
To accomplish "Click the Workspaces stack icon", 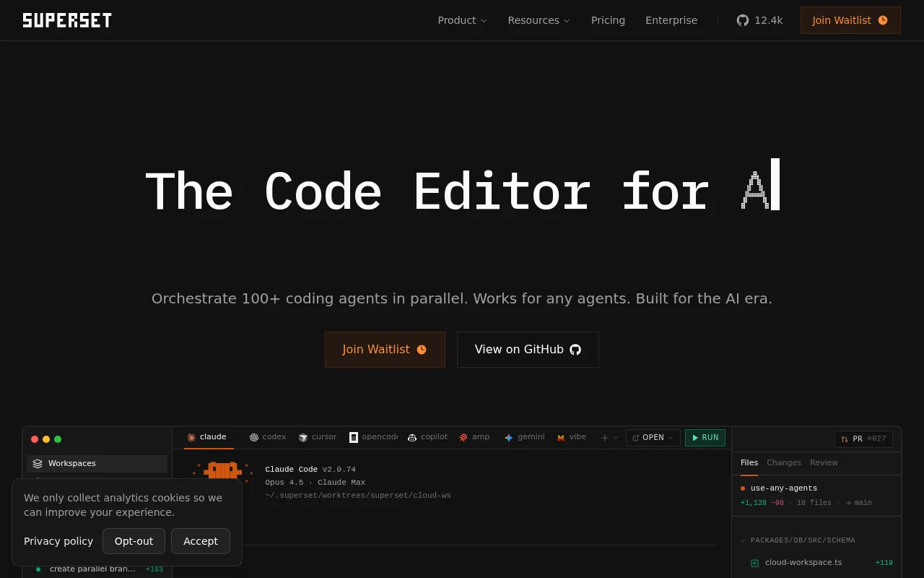I will [38, 464].
